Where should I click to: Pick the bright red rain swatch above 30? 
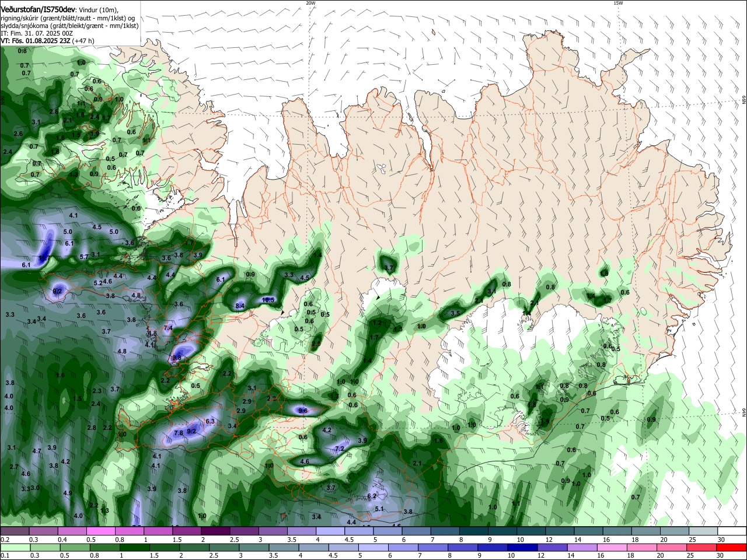(x=731, y=547)
